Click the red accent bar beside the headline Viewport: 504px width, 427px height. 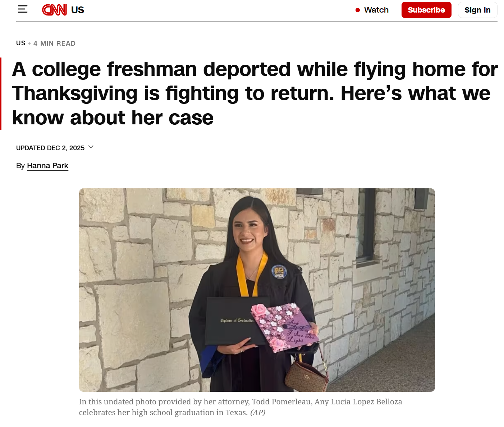[1, 93]
